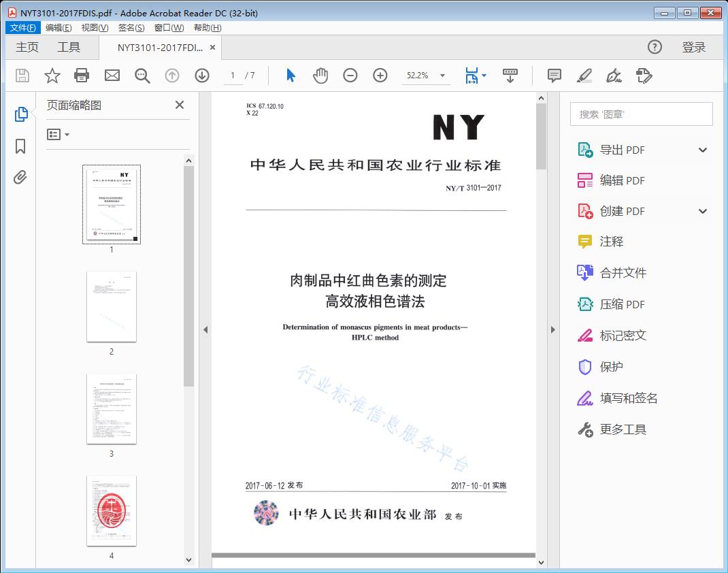Click 合并文件 in tools pane
The height and width of the screenshot is (573, 728).
click(x=623, y=273)
